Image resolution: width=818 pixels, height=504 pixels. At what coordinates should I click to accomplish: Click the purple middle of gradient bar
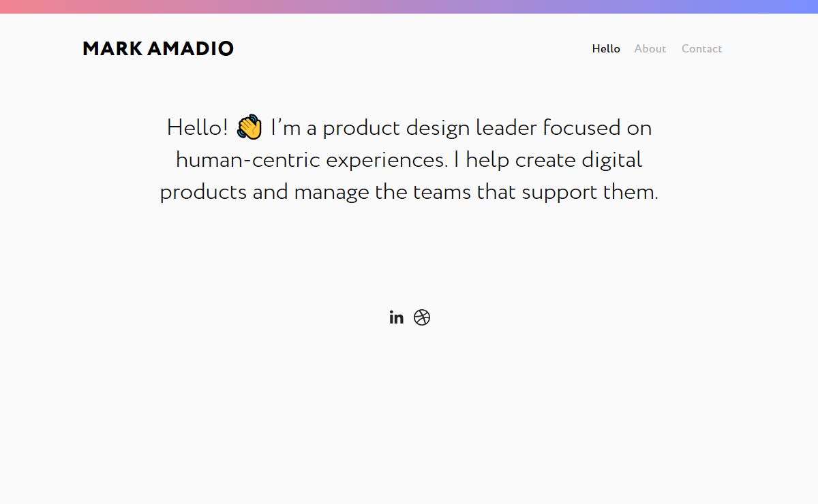click(x=409, y=7)
